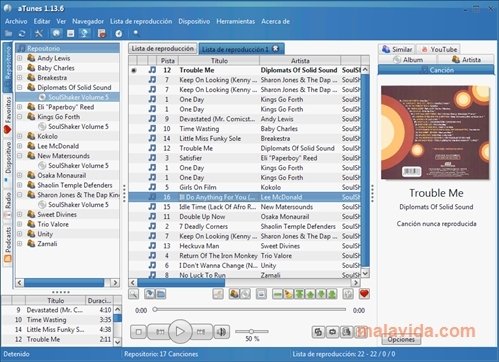
Task: Click the Trouble Me album cover thumbnail
Action: point(435,133)
